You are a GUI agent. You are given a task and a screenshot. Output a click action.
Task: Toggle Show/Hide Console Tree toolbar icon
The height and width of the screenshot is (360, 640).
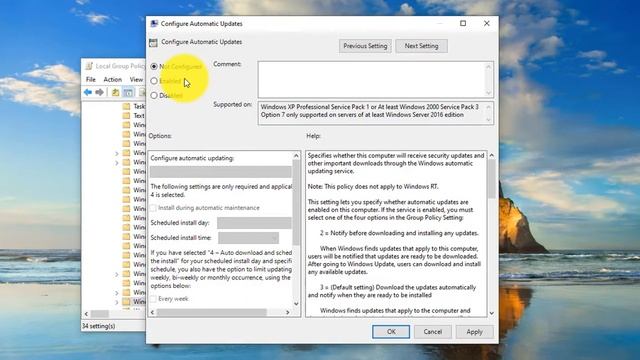click(128, 92)
